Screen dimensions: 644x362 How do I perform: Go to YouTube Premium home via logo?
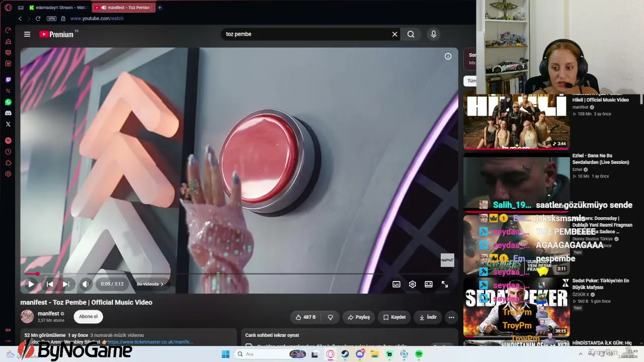pyautogui.click(x=56, y=34)
